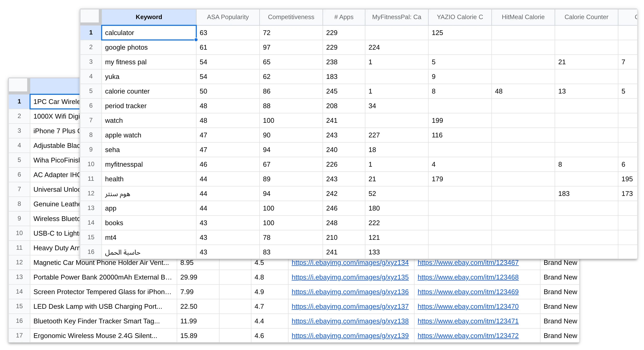
Task: Click 'Ergonomic Wireless Mouse' cell
Action: [103, 336]
